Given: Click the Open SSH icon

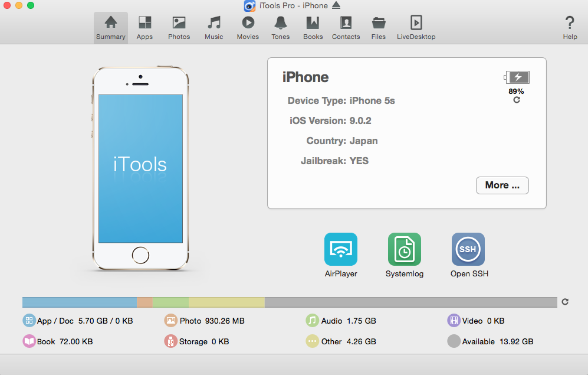Looking at the screenshot, I should [468, 249].
